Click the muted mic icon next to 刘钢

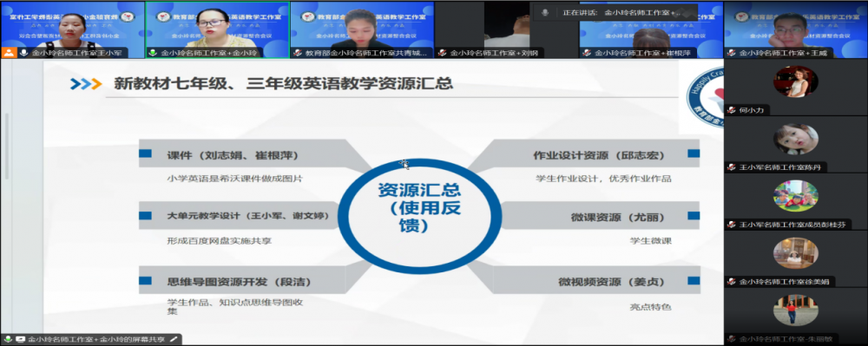coord(443,53)
